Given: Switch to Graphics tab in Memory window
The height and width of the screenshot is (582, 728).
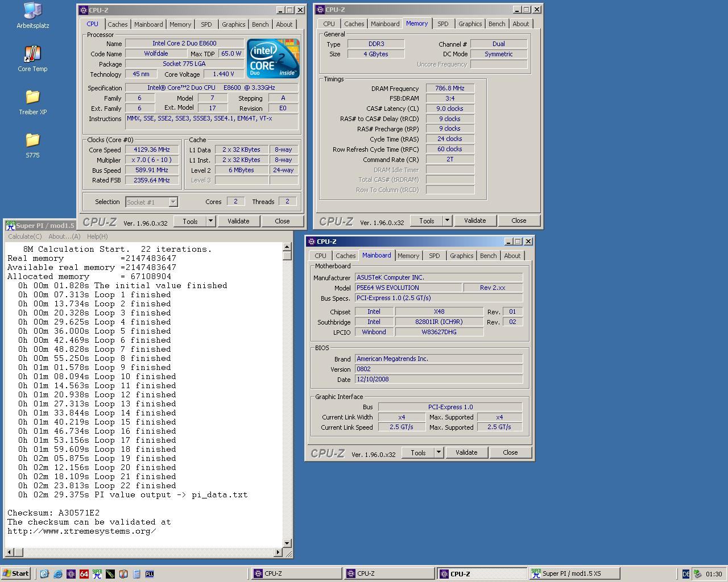Looking at the screenshot, I should click(x=470, y=24).
